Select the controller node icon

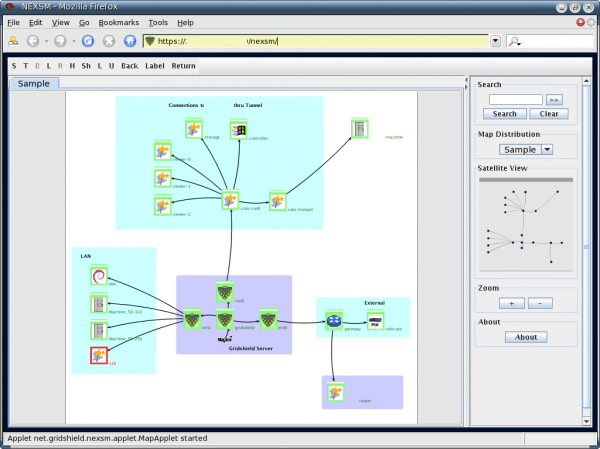click(x=239, y=130)
